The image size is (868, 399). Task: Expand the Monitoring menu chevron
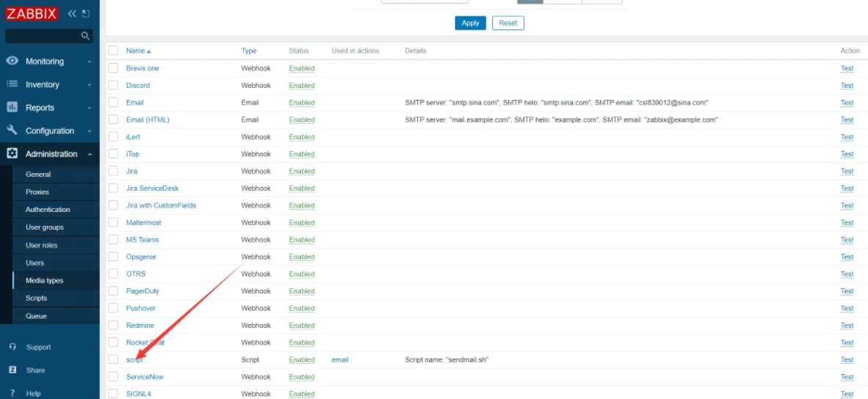[90, 62]
